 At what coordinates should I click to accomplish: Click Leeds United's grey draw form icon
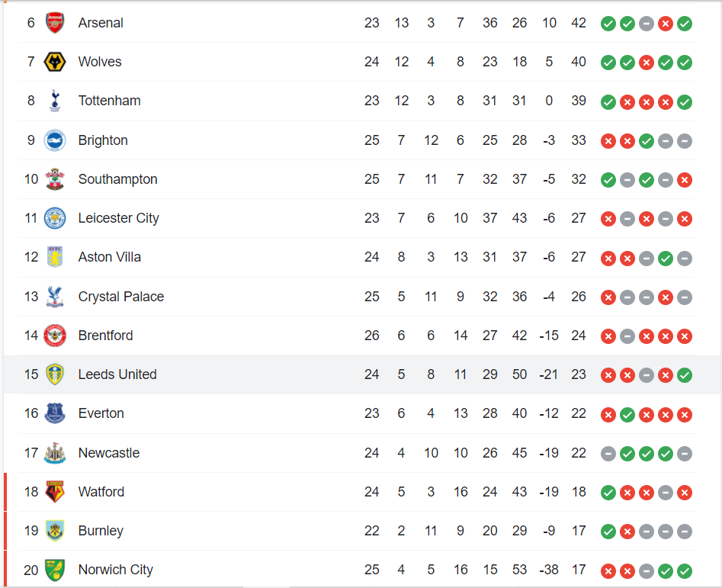point(647,375)
